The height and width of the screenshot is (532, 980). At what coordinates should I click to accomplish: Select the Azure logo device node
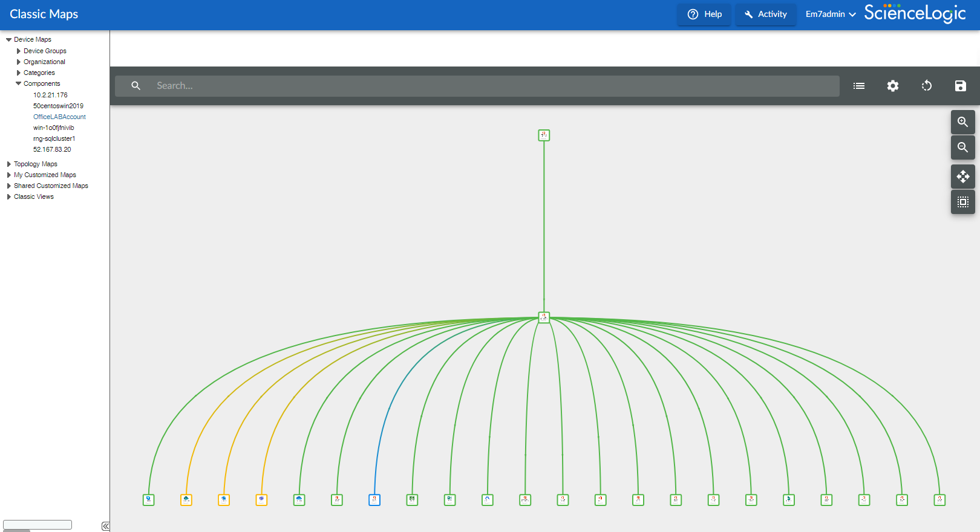click(x=488, y=500)
